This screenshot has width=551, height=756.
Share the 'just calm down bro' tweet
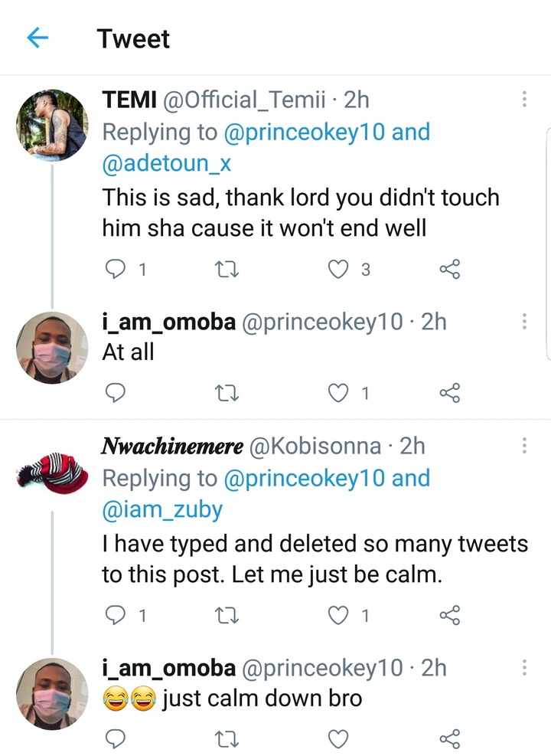(449, 738)
